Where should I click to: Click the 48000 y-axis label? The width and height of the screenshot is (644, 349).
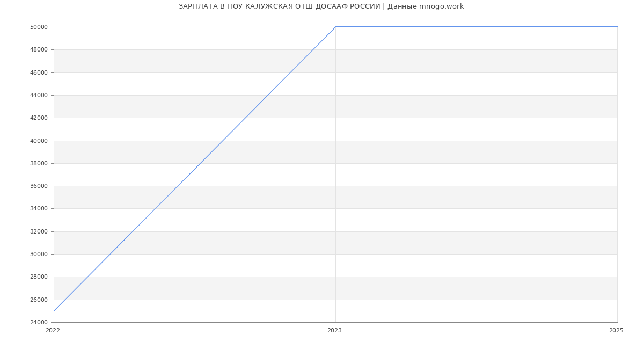(x=39, y=50)
